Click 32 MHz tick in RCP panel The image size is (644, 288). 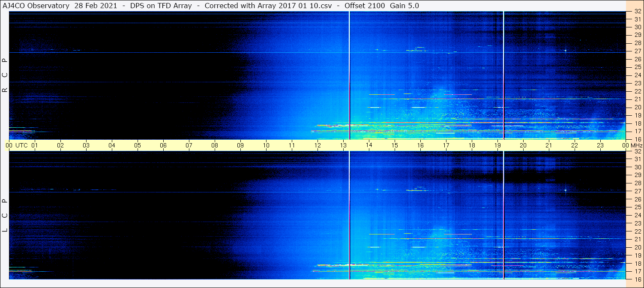point(637,12)
